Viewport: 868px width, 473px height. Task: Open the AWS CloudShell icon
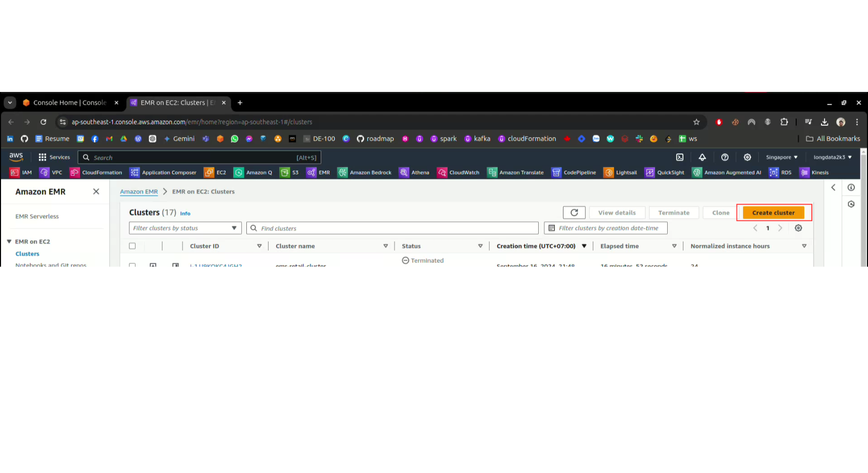tap(680, 157)
